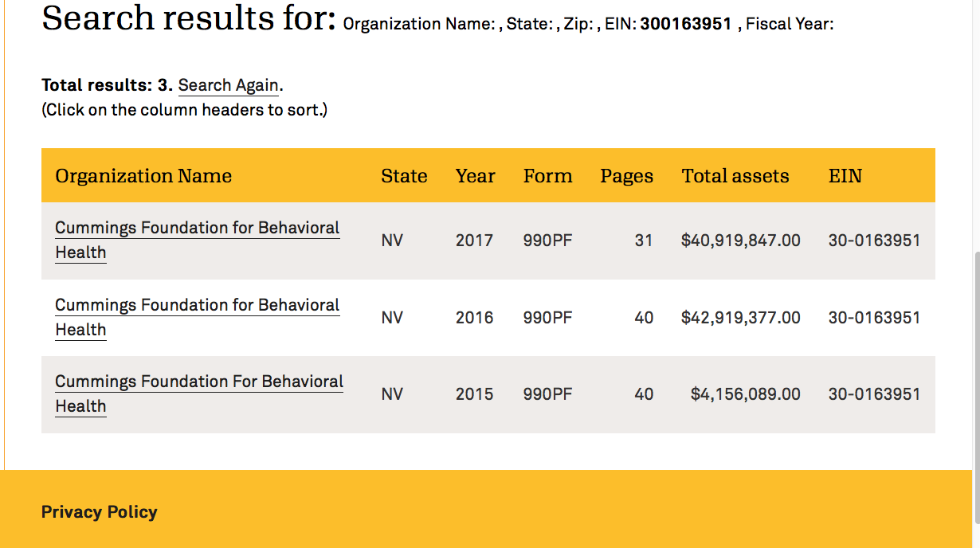This screenshot has height=548, width=980.
Task: Click the Search Again link
Action: click(x=228, y=85)
